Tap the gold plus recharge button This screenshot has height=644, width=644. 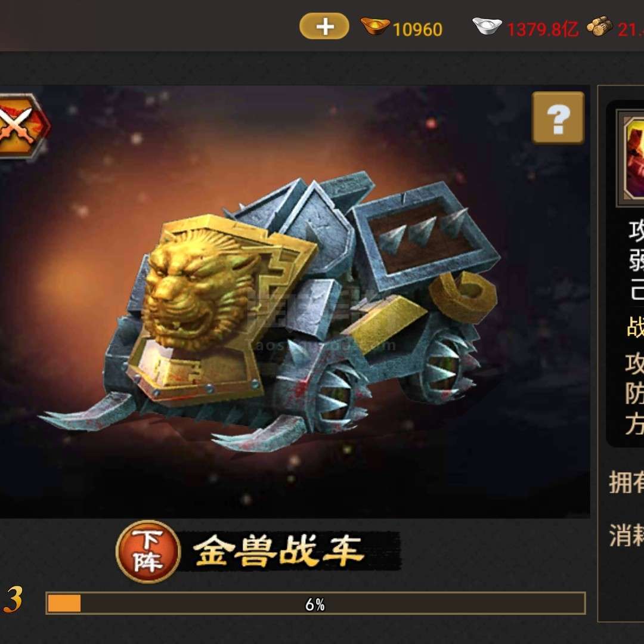[x=324, y=26]
